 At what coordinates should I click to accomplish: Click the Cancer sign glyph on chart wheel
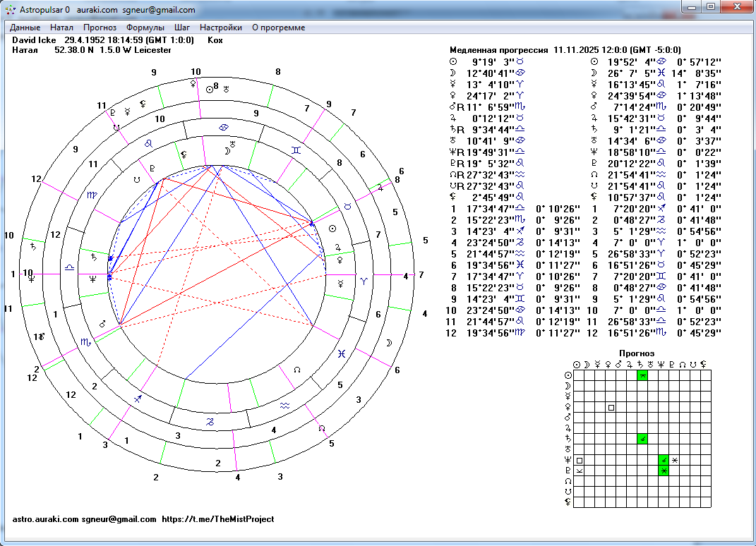pos(224,127)
